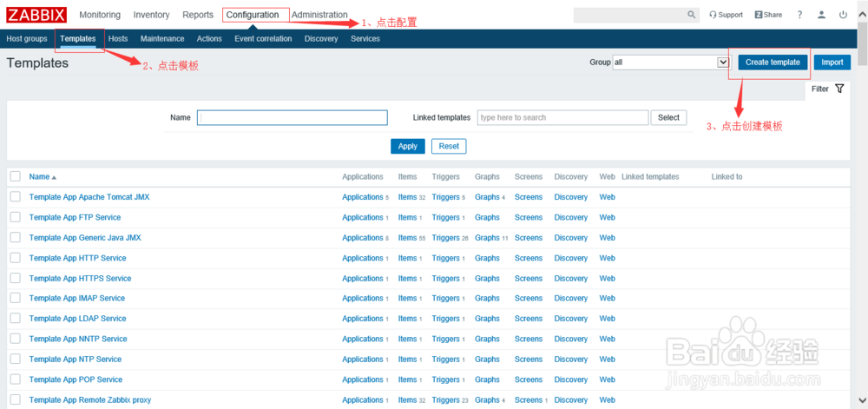Switch to the Maintenance tab
The width and height of the screenshot is (868, 409).
click(x=162, y=39)
